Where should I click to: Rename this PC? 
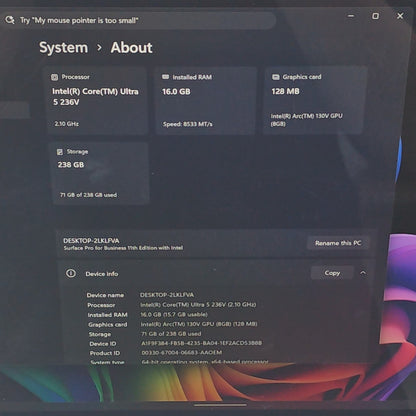(338, 243)
